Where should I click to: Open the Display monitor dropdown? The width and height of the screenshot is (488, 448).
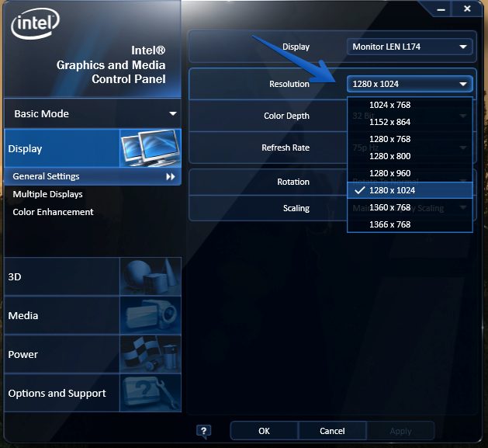coord(410,47)
